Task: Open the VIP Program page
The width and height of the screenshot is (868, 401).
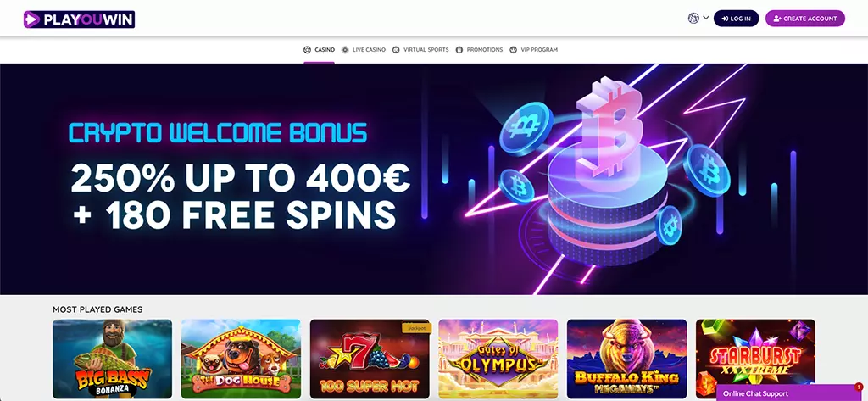Action: (x=534, y=50)
